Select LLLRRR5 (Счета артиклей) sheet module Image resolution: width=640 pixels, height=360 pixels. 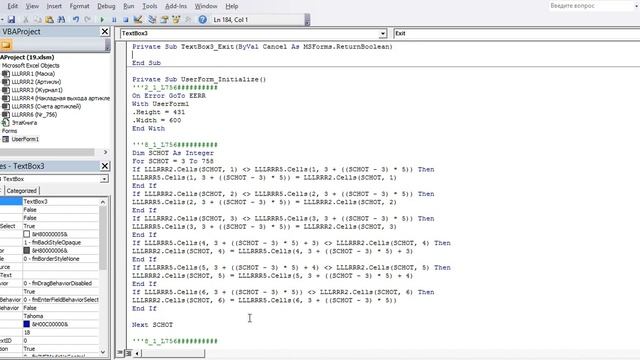pyautogui.click(x=46, y=107)
